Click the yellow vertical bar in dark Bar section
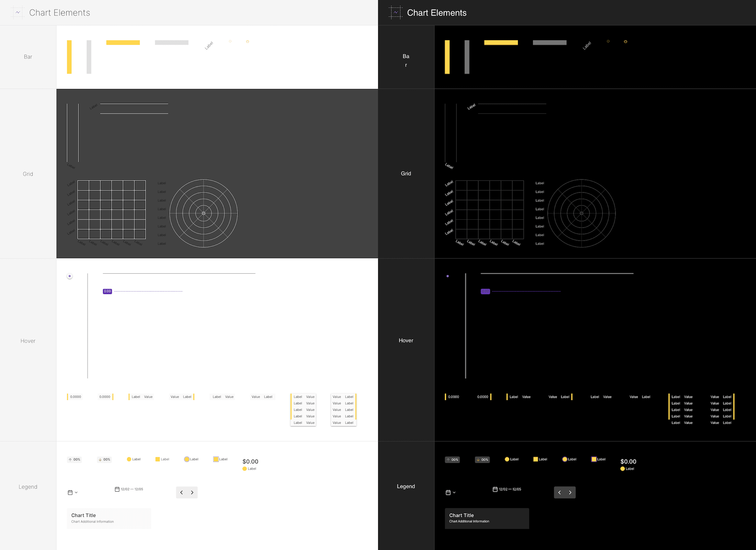756x550 pixels. [x=447, y=57]
